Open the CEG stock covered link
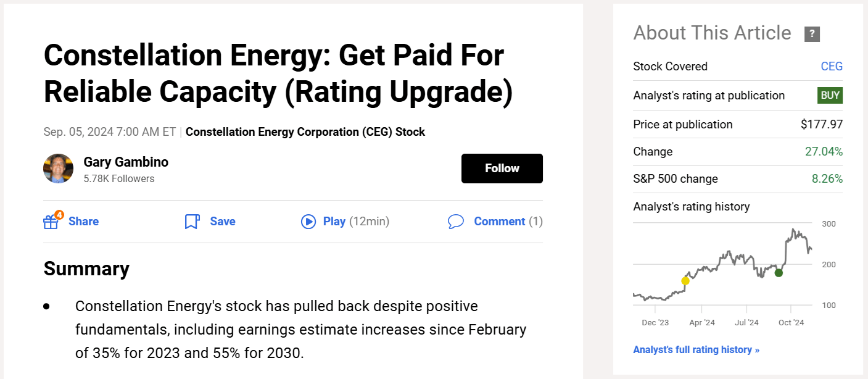Viewport: 868px width, 379px height. click(832, 66)
